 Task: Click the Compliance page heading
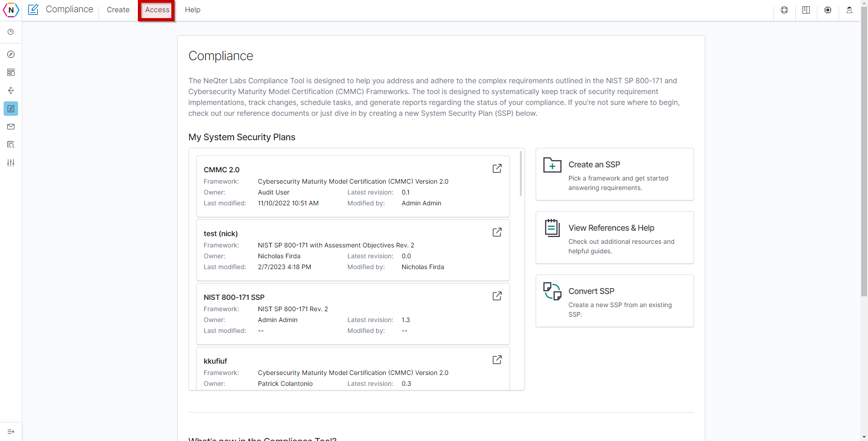pyautogui.click(x=221, y=56)
